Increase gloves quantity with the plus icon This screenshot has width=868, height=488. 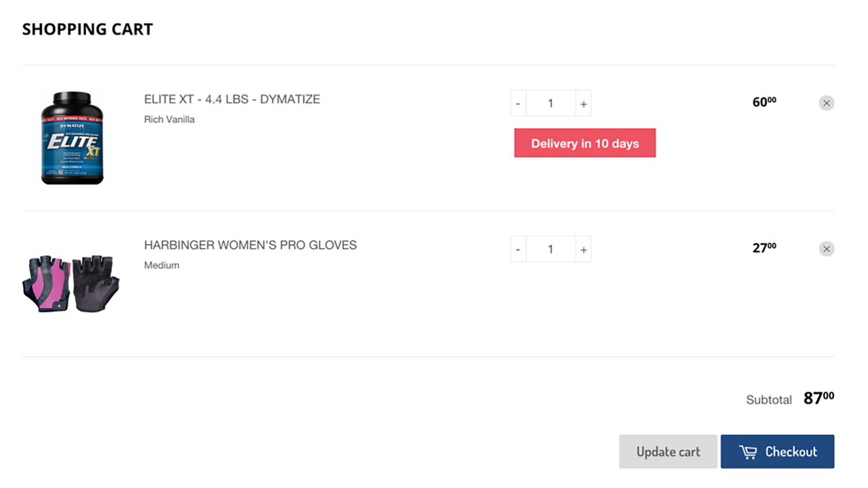(x=583, y=249)
